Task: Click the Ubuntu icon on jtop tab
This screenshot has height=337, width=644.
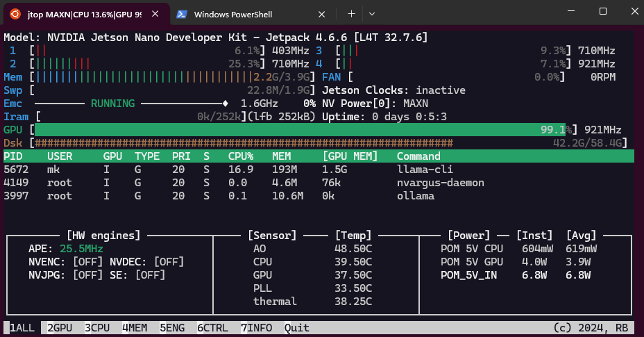Action: coord(15,14)
